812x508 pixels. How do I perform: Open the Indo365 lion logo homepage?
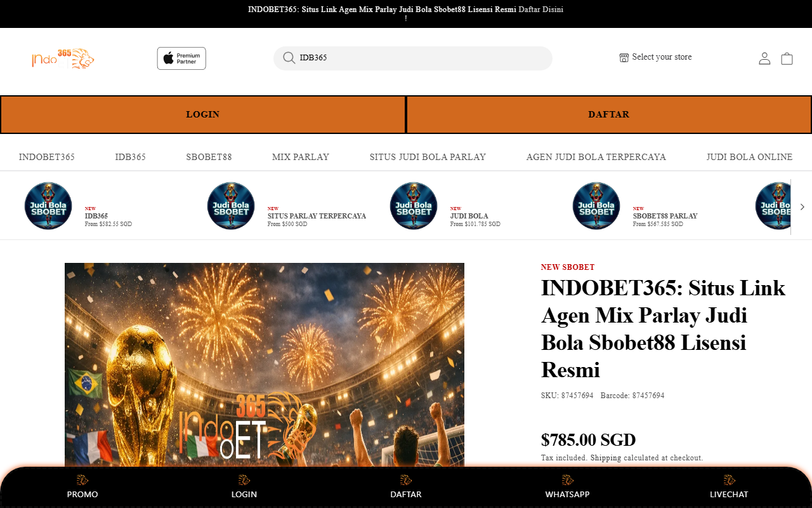[x=63, y=58]
